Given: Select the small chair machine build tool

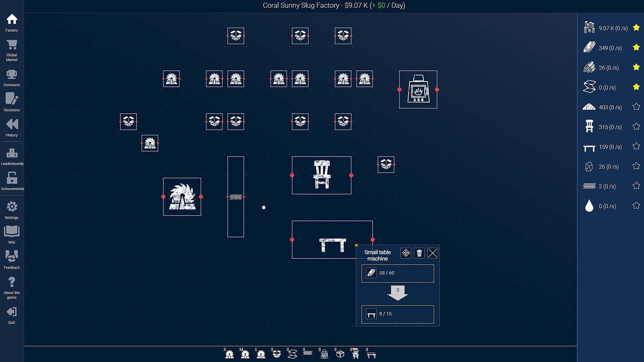Looking at the screenshot, I should 355,354.
